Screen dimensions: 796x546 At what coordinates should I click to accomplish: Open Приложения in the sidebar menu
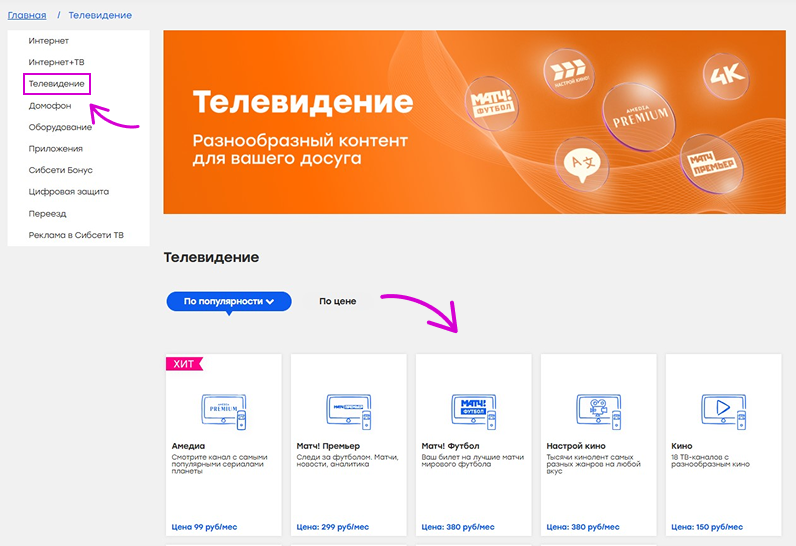click(x=55, y=149)
